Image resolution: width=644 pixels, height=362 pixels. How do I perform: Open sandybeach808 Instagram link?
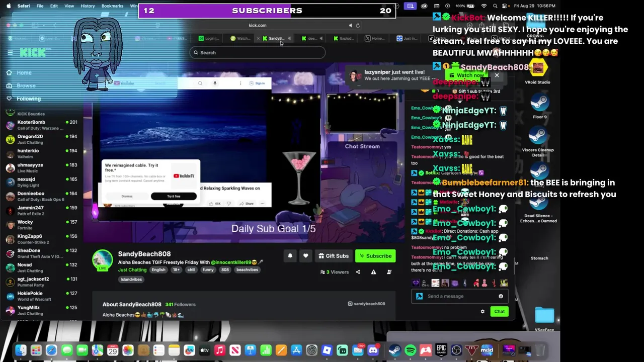coord(367,304)
